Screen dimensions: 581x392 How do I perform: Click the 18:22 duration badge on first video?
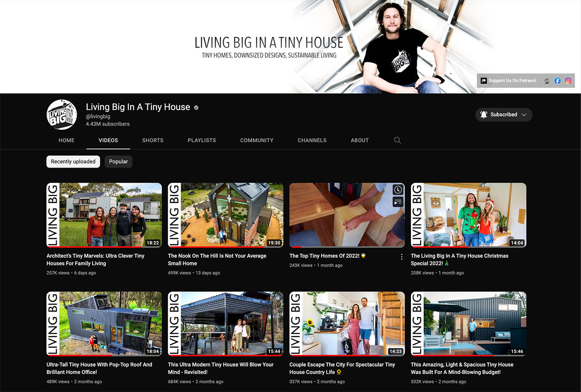(x=153, y=243)
